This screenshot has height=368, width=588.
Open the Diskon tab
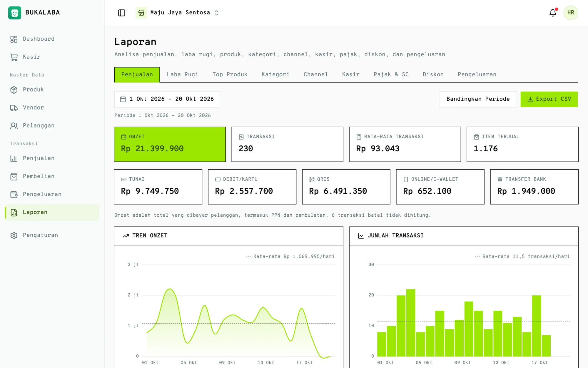(x=433, y=74)
